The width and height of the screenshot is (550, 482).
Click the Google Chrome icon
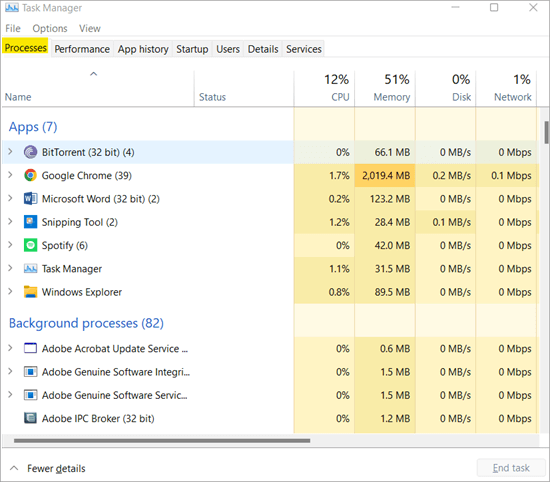coord(31,175)
